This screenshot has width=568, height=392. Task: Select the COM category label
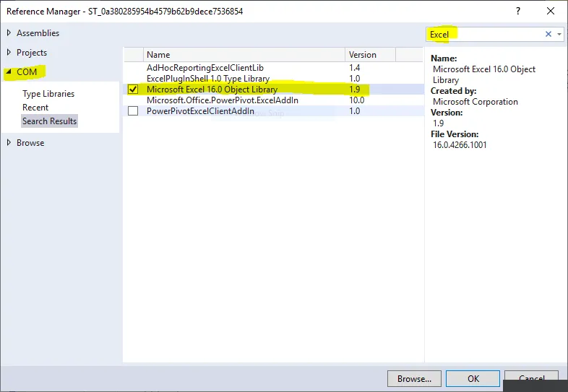(27, 71)
